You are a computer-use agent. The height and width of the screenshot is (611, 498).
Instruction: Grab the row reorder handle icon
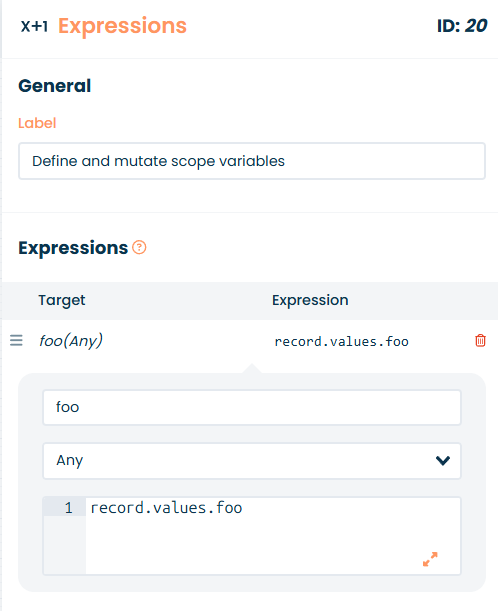click(x=16, y=341)
